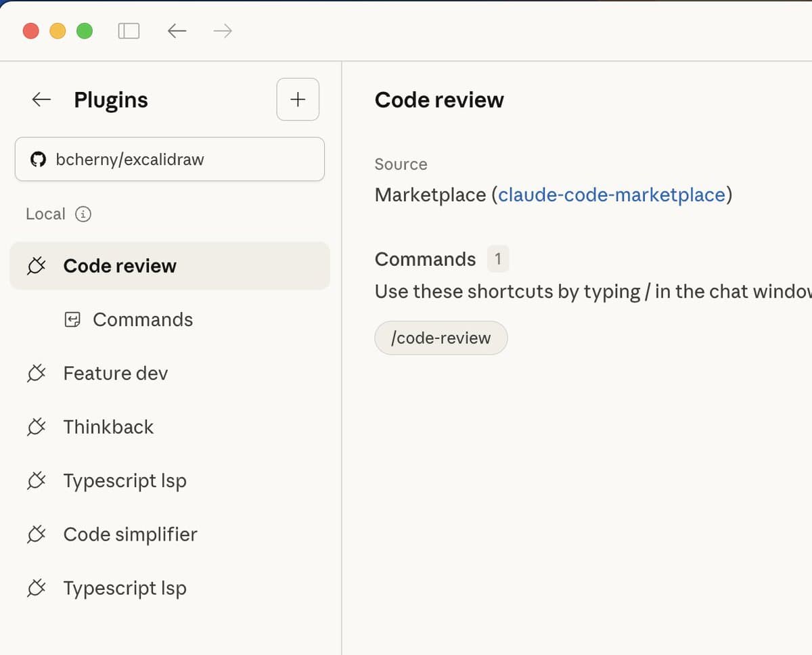Image resolution: width=812 pixels, height=655 pixels.
Task: Click the Feature dev plugin icon
Action: (x=36, y=373)
